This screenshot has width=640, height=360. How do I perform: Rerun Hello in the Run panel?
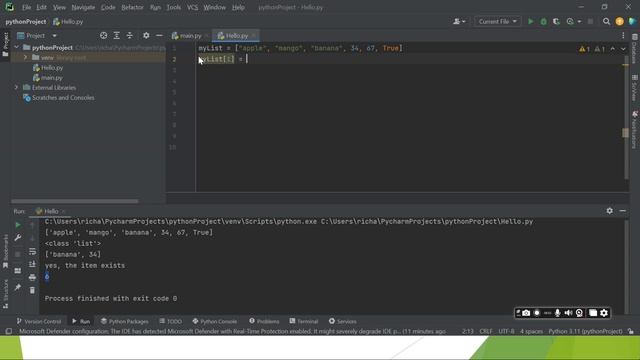18,225
